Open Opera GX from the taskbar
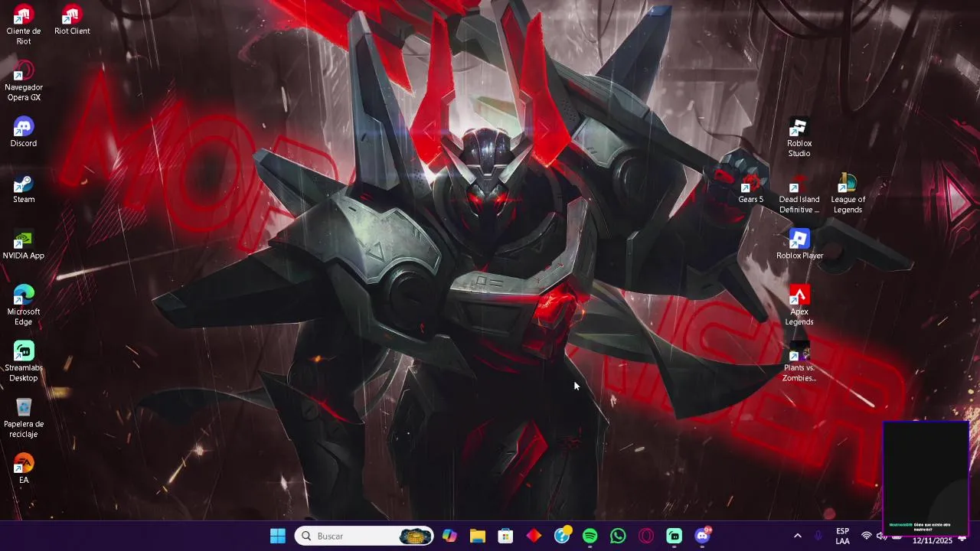This screenshot has height=551, width=980. (x=646, y=536)
